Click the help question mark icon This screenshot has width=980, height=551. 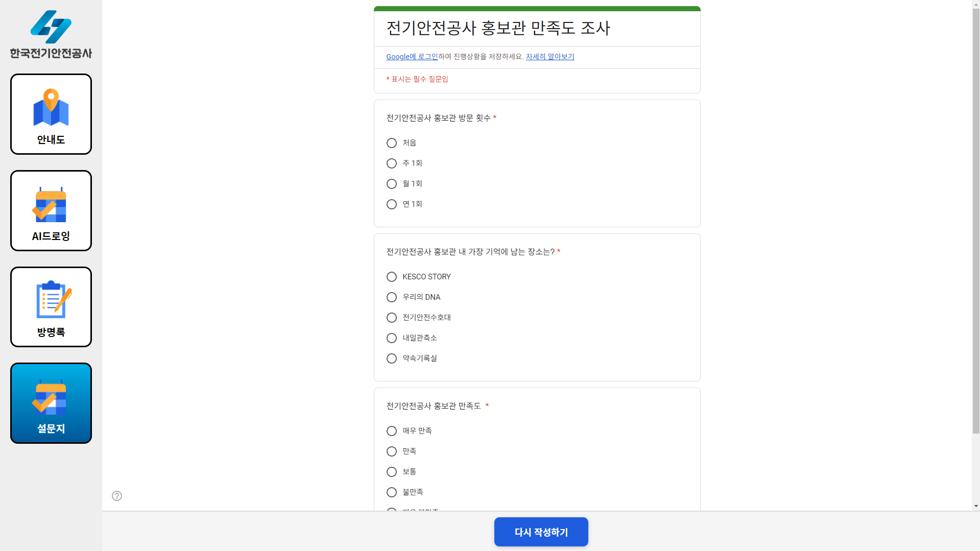(x=117, y=496)
